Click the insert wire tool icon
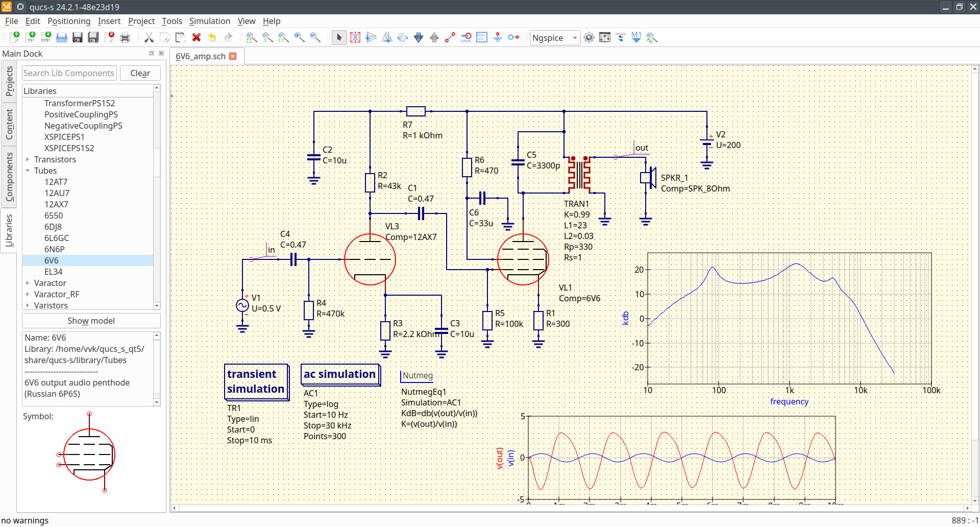This screenshot has width=980, height=527. 450,38
